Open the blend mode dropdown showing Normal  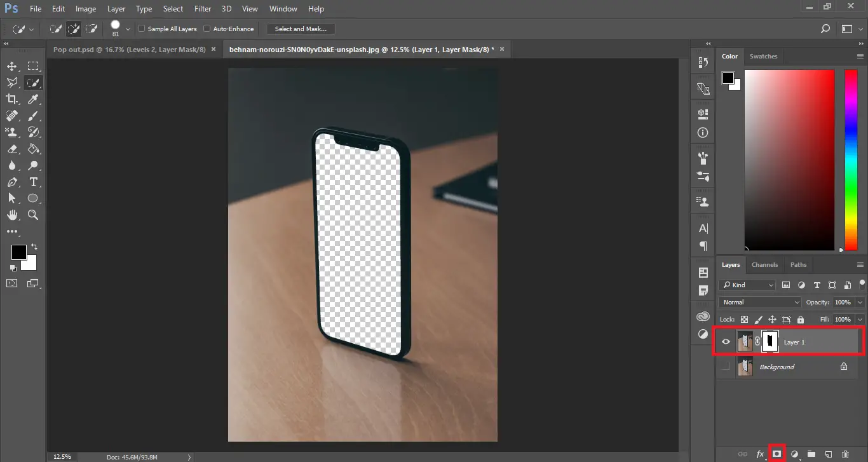tap(759, 302)
